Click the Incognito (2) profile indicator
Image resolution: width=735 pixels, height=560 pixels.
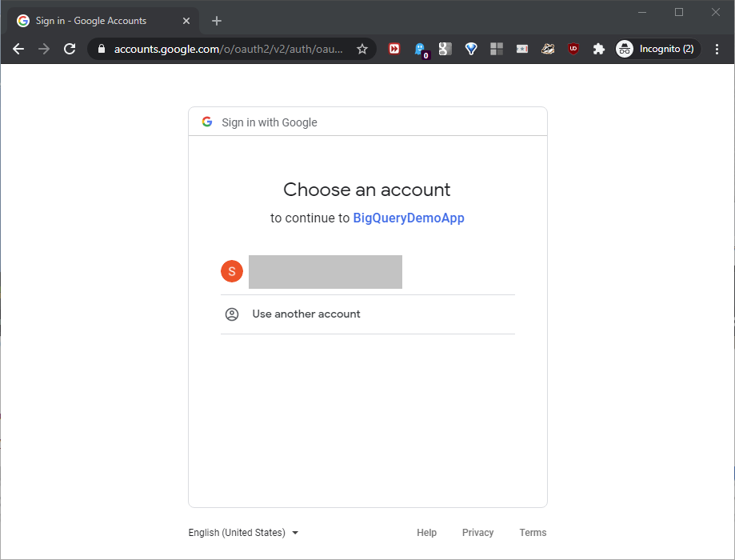657,49
